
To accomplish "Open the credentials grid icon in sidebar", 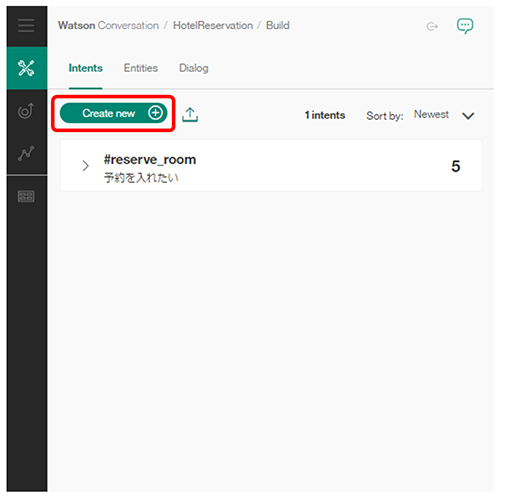I will 26,196.
